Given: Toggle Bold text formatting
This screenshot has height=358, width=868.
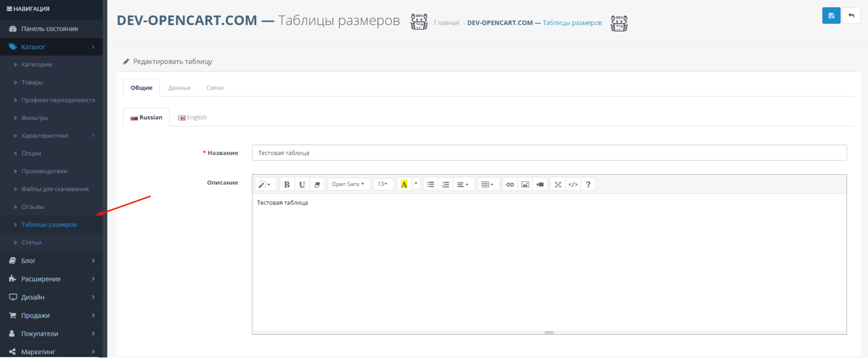Looking at the screenshot, I should 287,184.
